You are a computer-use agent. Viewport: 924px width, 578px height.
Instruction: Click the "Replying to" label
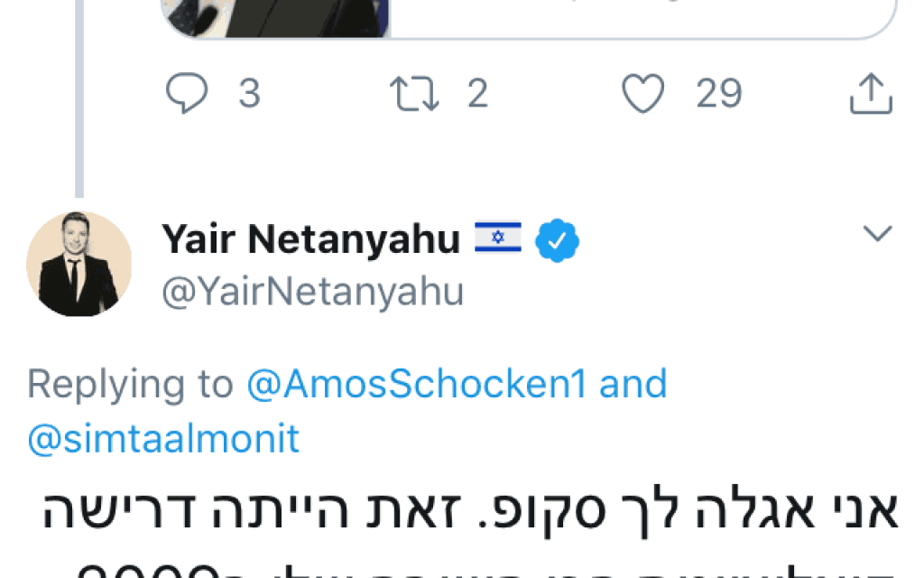pos(130,384)
